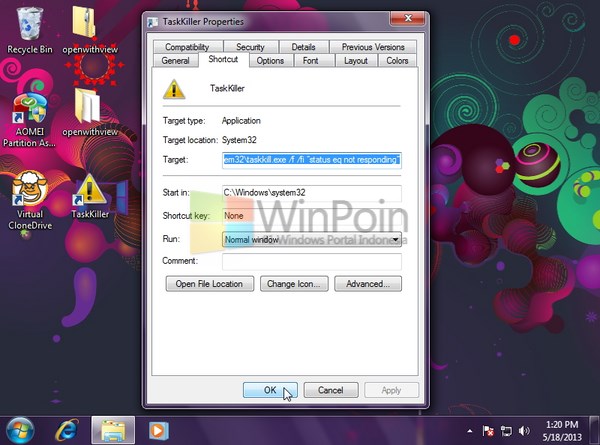Image resolution: width=600 pixels, height=445 pixels.
Task: Select the TaskKiller desktop shortcut
Action: pyautogui.click(x=90, y=196)
